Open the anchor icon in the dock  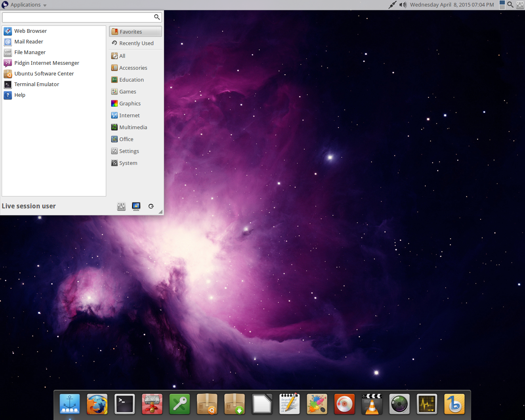pyautogui.click(x=70, y=404)
